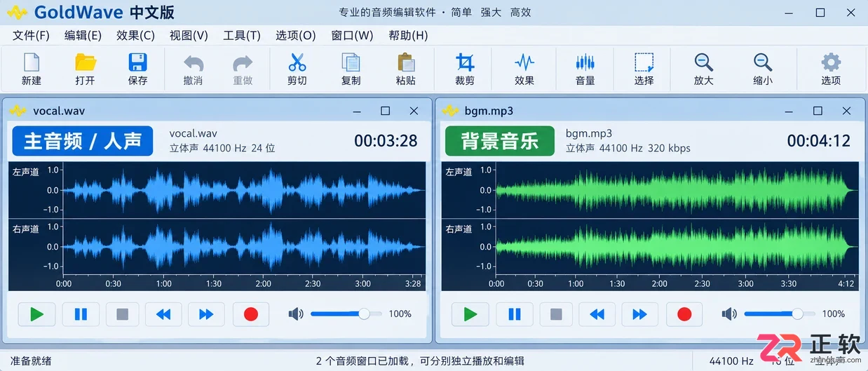Open the 工具(T) menu

[x=242, y=35]
